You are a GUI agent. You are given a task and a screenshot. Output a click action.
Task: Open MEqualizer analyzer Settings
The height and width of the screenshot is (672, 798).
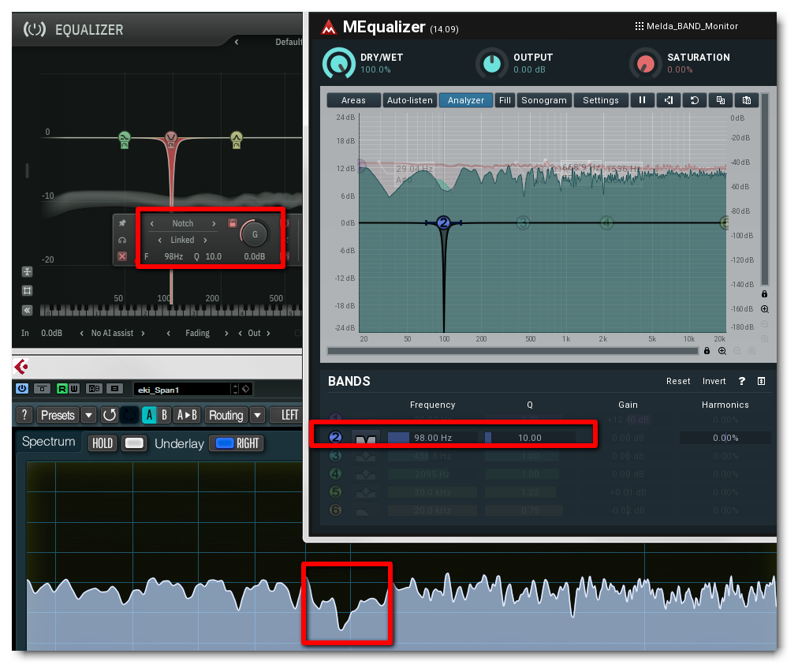601,100
